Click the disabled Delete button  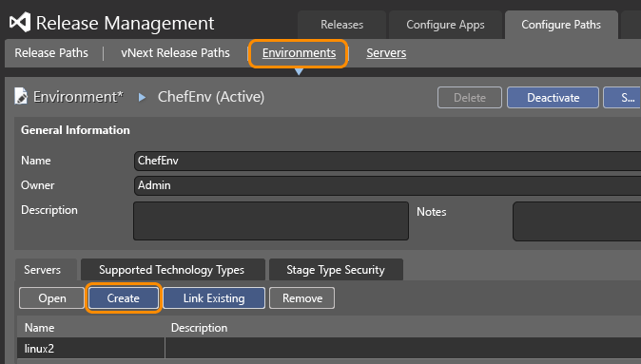pos(470,98)
